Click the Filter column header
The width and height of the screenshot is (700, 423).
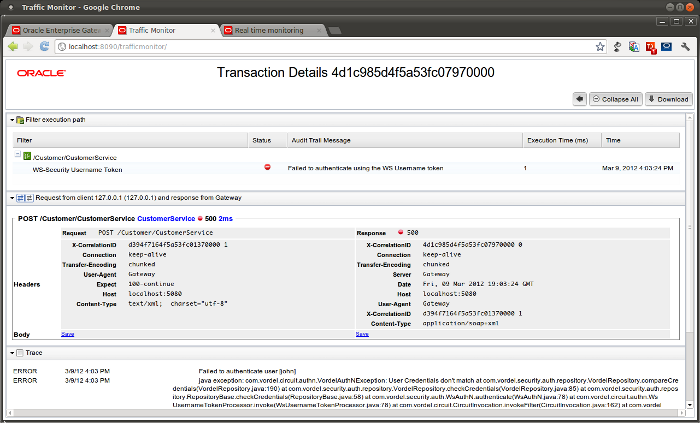pyautogui.click(x=130, y=140)
